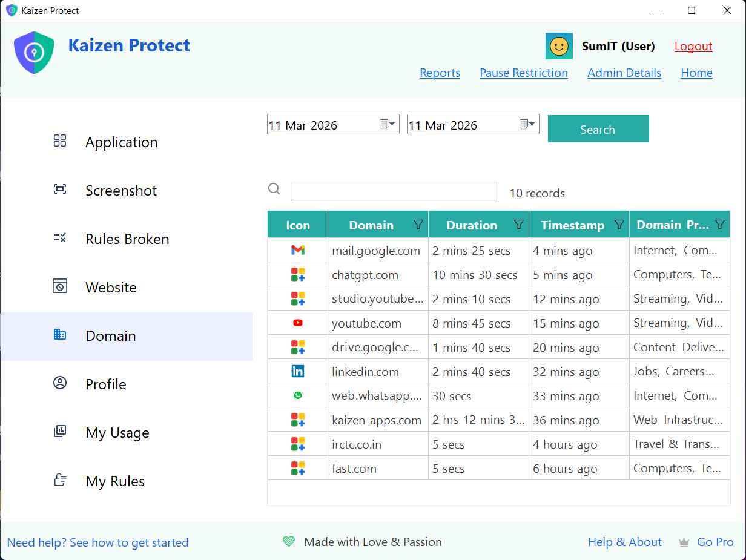Screen dimensions: 746x560
Task: Click the Rules Broken icon
Action: (x=59, y=237)
